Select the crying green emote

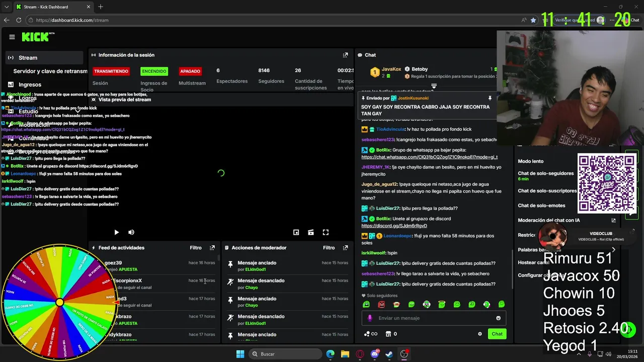pos(366,304)
